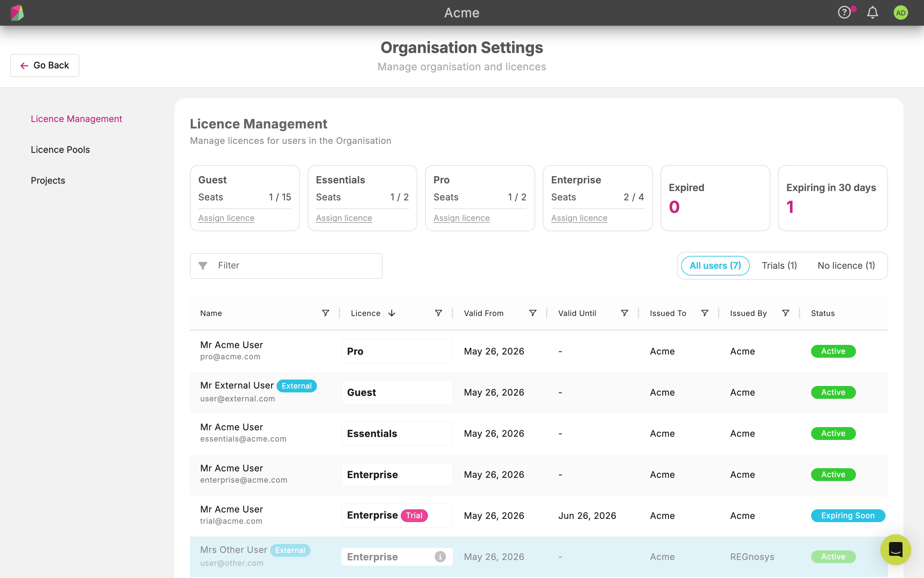Open the Licence column filter icon
The image size is (924, 578).
438,313
